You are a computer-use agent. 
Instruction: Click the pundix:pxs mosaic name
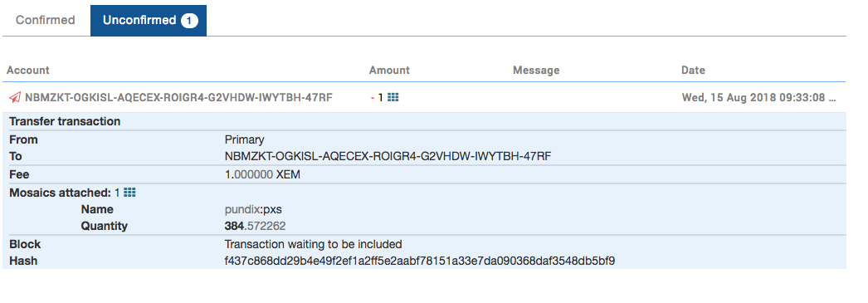pos(254,209)
